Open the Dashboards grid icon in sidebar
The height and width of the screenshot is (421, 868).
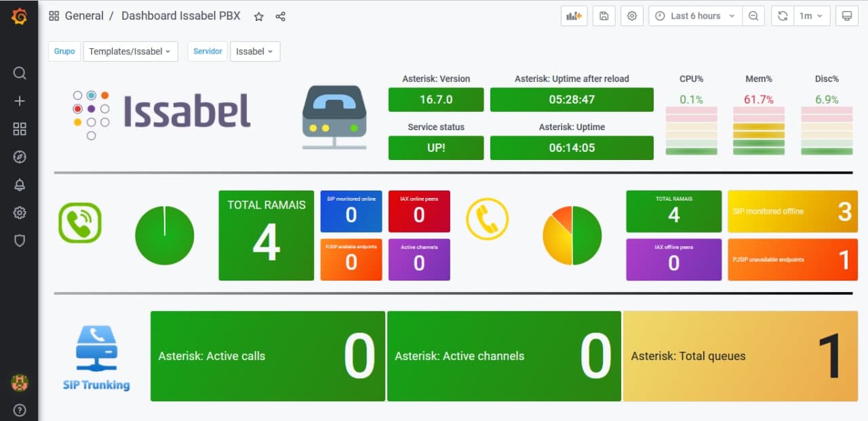[x=20, y=129]
